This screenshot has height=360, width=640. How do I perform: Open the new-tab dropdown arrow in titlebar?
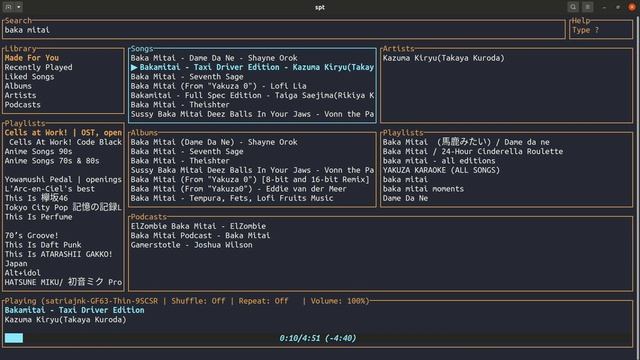19,7
